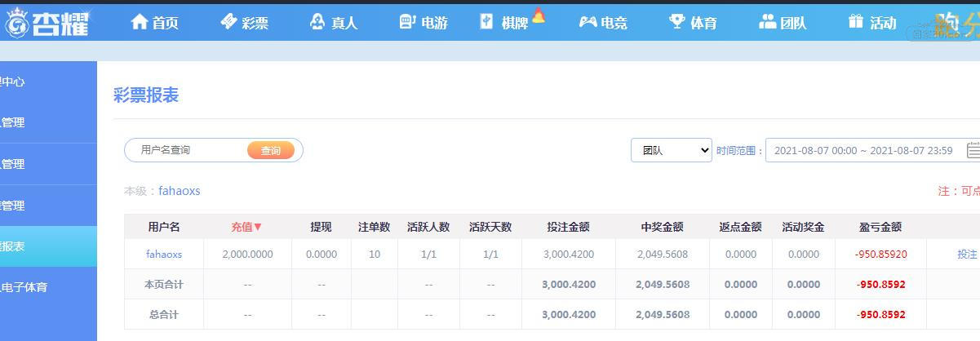
Task: Open 棋牌 card games icon
Action: pyautogui.click(x=487, y=22)
